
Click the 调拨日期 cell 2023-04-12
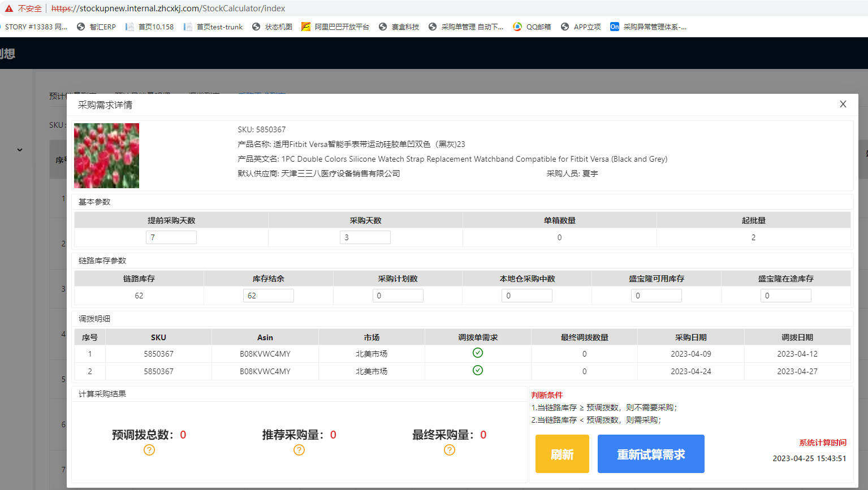click(797, 354)
